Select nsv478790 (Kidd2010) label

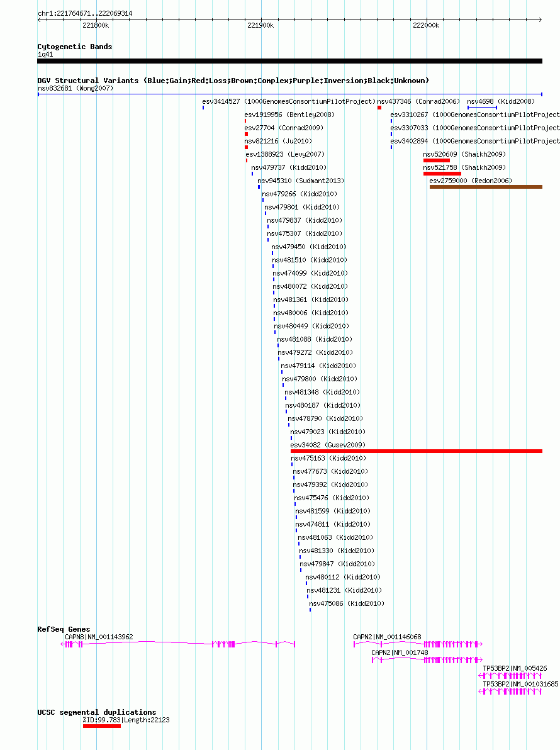tap(325, 419)
